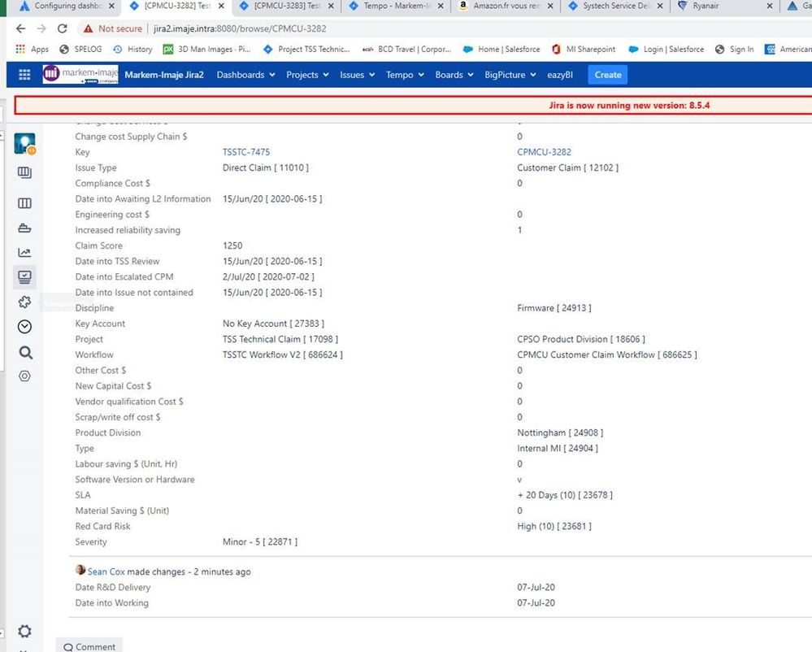This screenshot has width=812, height=652.
Task: Open Reports chart icon in sidebar
Action: pos(24,253)
